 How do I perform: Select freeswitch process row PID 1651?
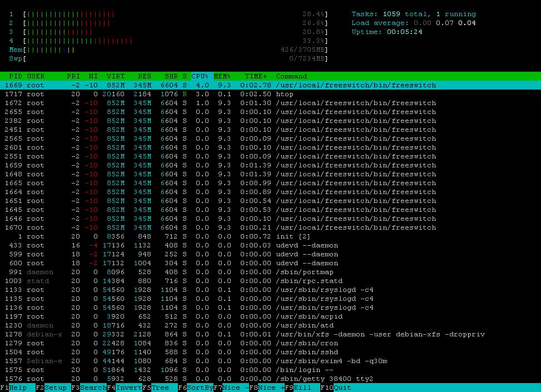point(270,201)
